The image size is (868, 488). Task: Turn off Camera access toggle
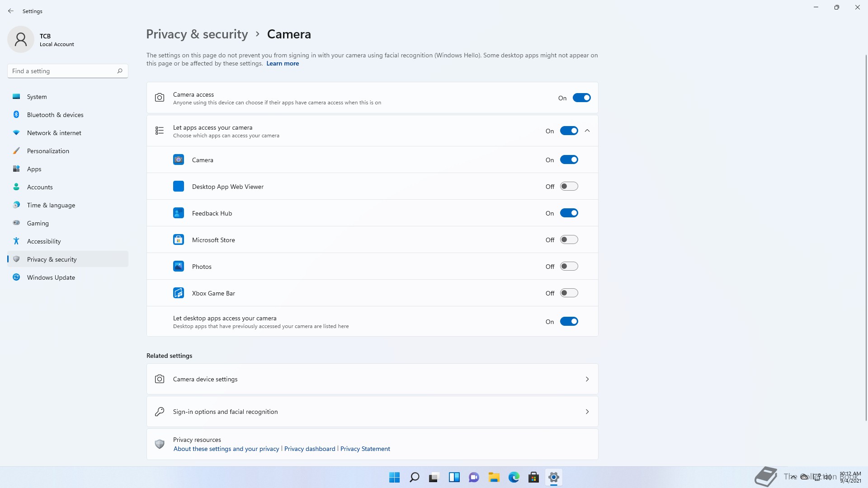coord(581,98)
